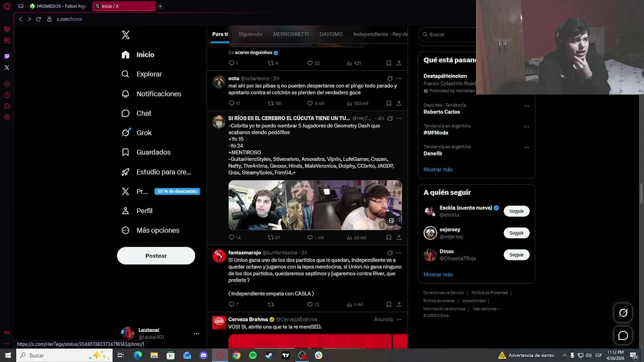Viewport: 644px width, 362px height.
Task: Open Perfil page
Action: 137,211
